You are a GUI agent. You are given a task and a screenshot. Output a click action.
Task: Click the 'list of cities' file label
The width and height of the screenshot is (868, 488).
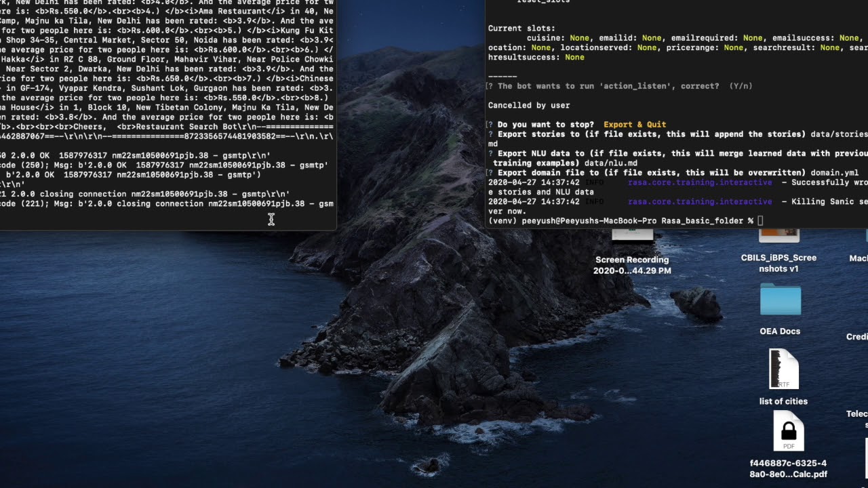[x=783, y=401]
